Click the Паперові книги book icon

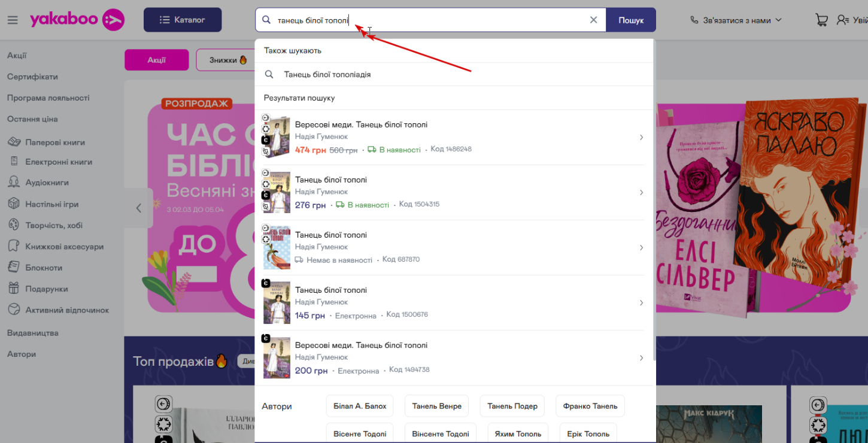[x=14, y=142]
